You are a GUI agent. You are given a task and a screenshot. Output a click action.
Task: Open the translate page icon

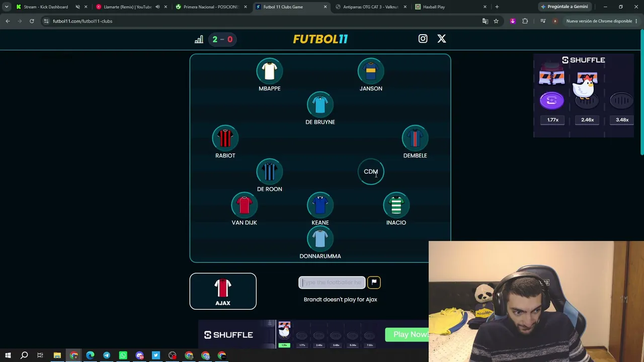485,21
